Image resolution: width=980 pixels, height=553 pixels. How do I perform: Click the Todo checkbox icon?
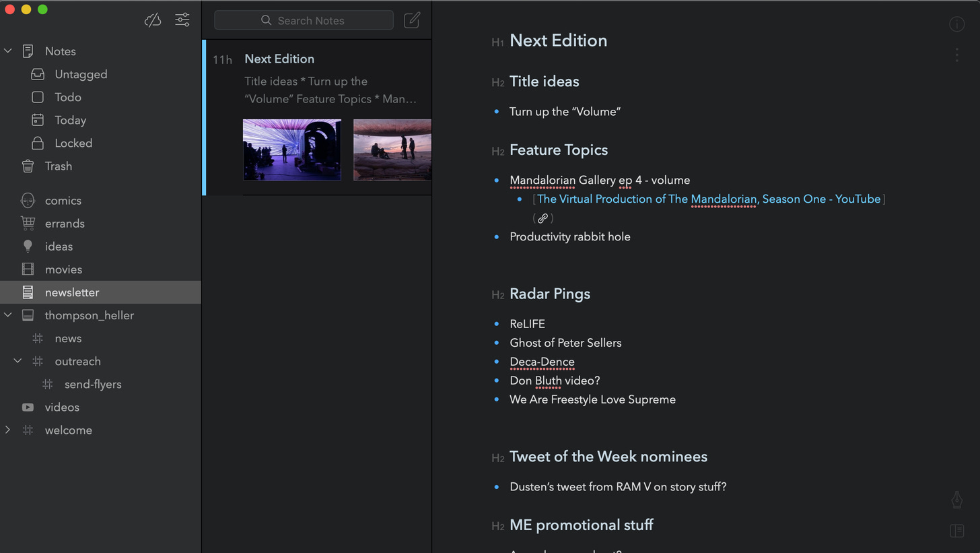point(38,97)
